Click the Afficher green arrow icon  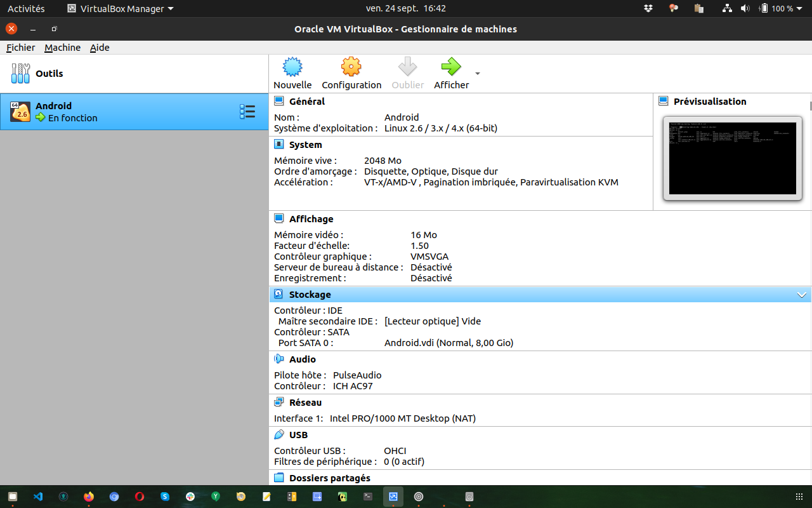451,67
